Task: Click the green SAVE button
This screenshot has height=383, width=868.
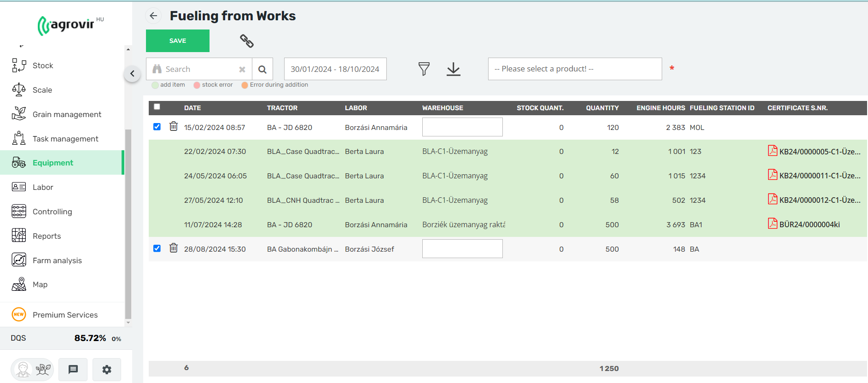Action: coord(178,41)
